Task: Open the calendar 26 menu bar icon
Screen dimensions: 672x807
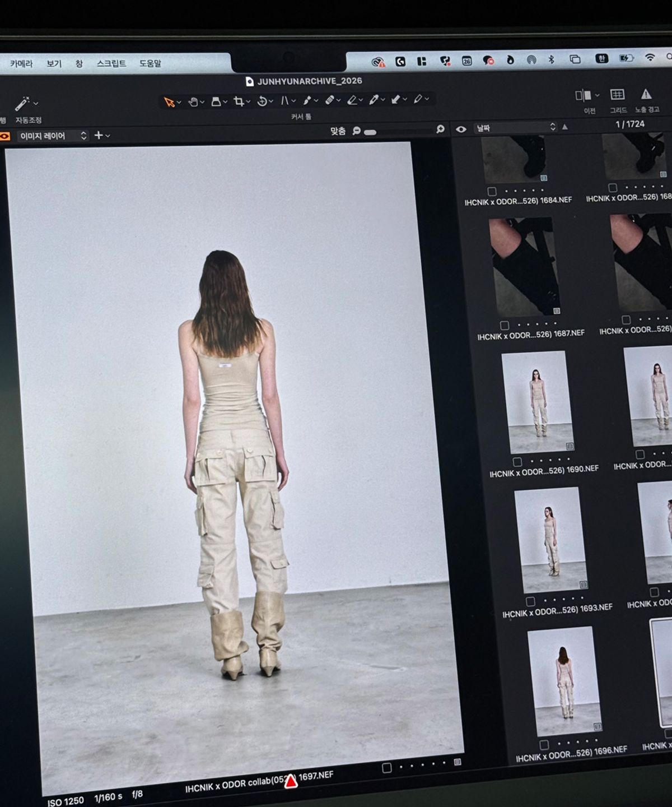Action: coord(466,61)
